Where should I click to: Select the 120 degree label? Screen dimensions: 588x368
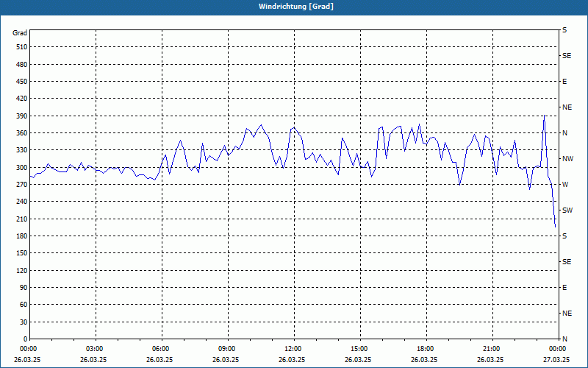pyautogui.click(x=22, y=270)
